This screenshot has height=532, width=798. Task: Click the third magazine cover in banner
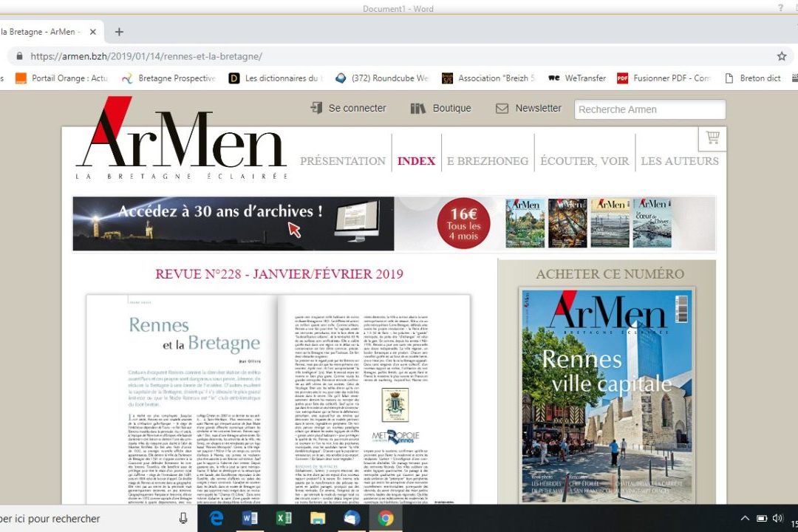[610, 223]
